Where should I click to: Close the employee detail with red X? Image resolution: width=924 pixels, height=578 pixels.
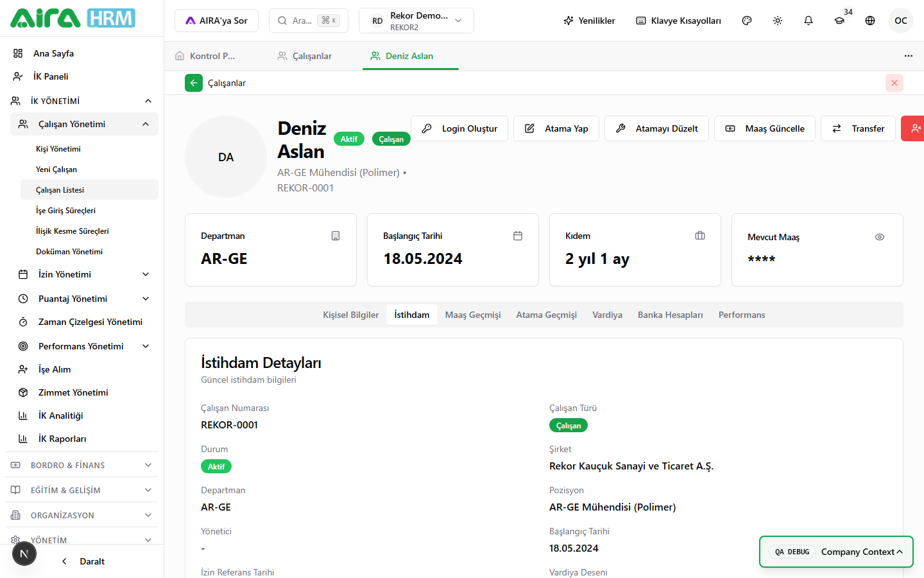click(x=894, y=83)
